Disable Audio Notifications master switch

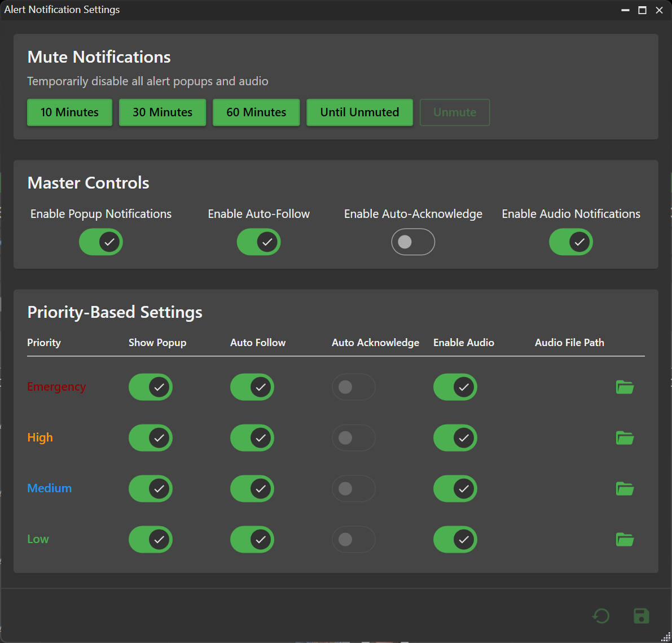point(571,242)
